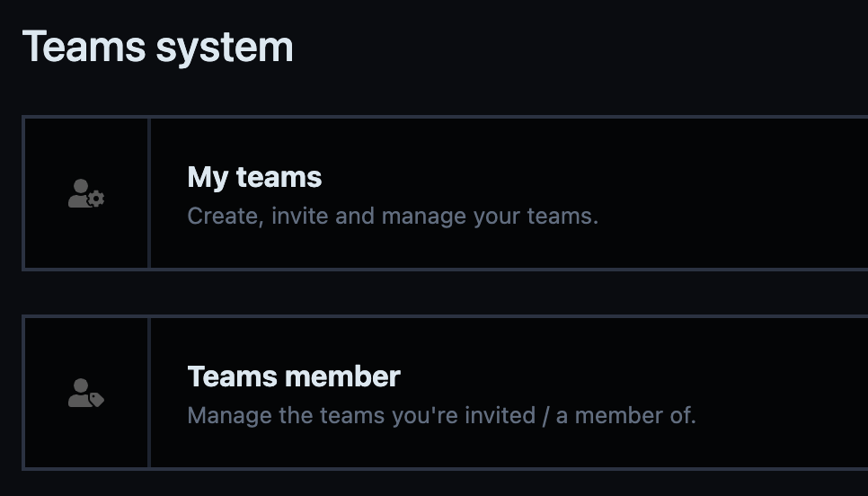Go to create and manage your teams

[x=445, y=193]
